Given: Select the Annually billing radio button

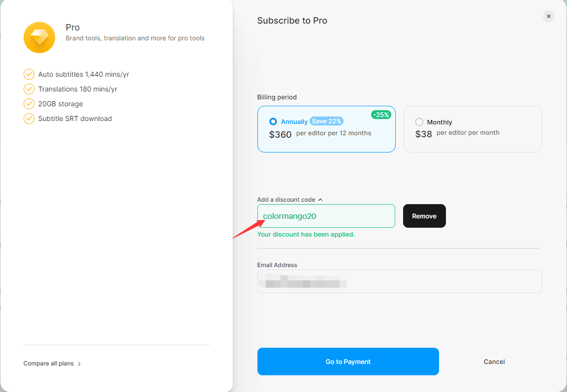Looking at the screenshot, I should tap(273, 121).
